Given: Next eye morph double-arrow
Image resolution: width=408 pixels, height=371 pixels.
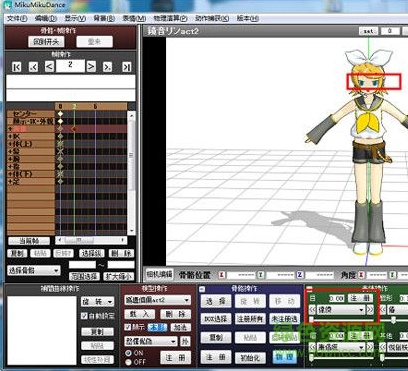Looking at the screenshot, I should point(370,310).
